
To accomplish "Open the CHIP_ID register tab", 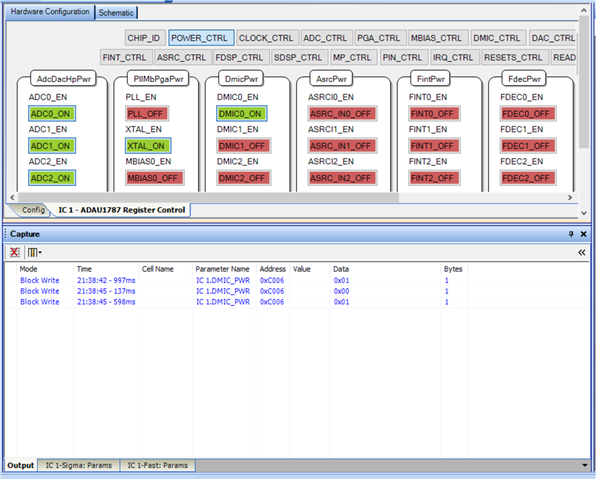I will point(145,38).
